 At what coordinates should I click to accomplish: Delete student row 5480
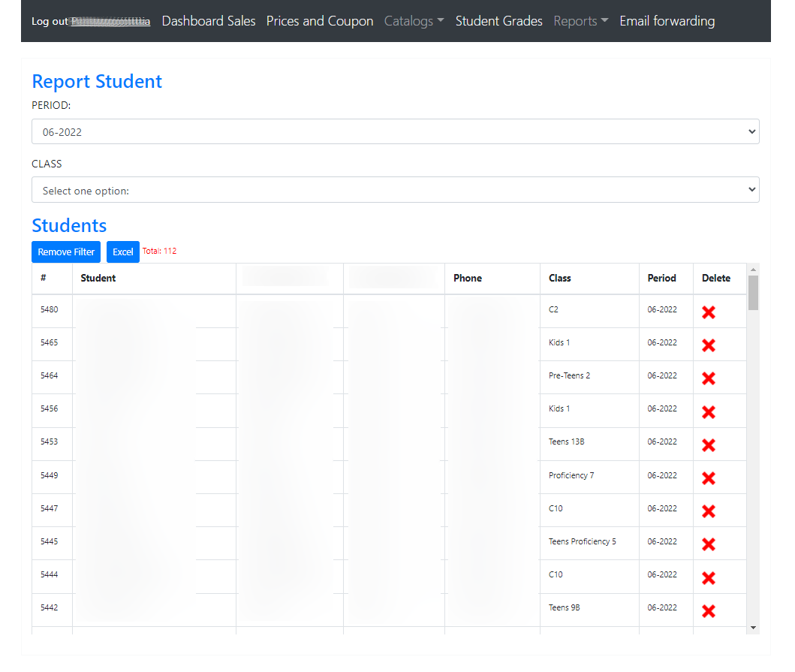pyautogui.click(x=709, y=312)
